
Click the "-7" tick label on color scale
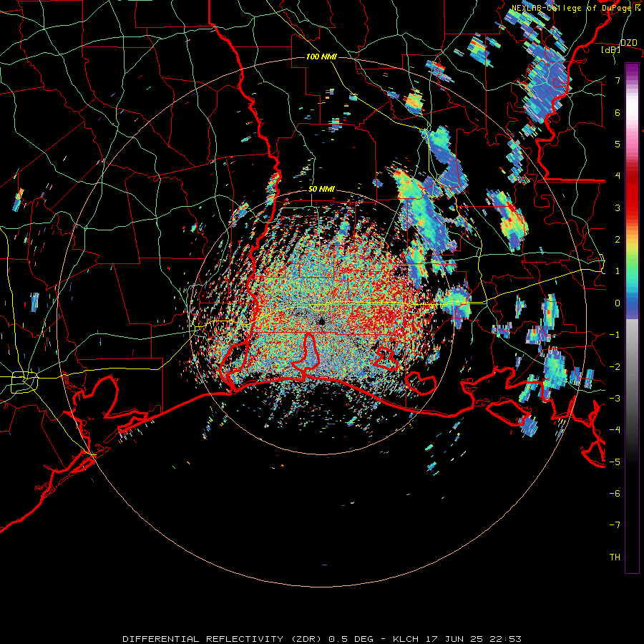pos(615,525)
